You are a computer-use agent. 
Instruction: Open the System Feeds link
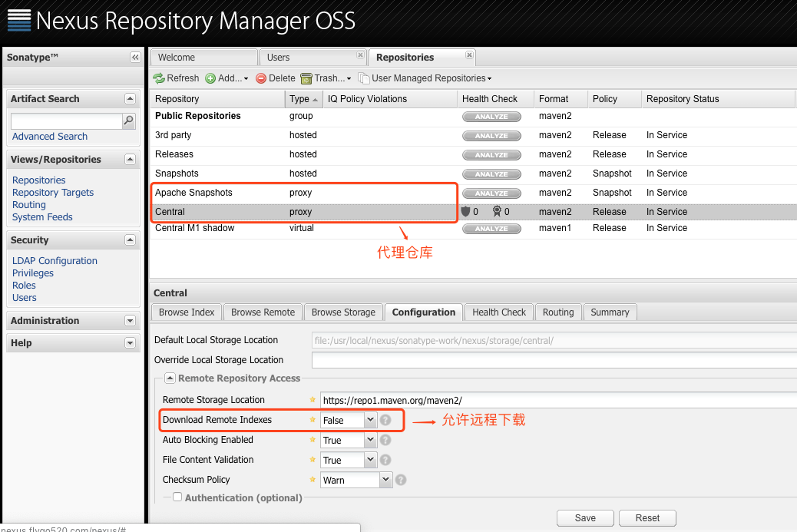click(x=42, y=217)
